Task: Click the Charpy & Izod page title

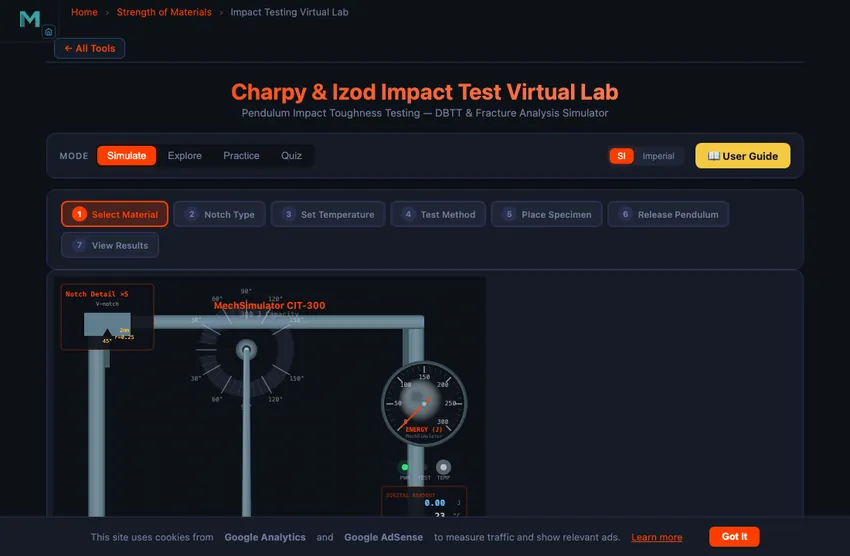Action: click(x=424, y=92)
